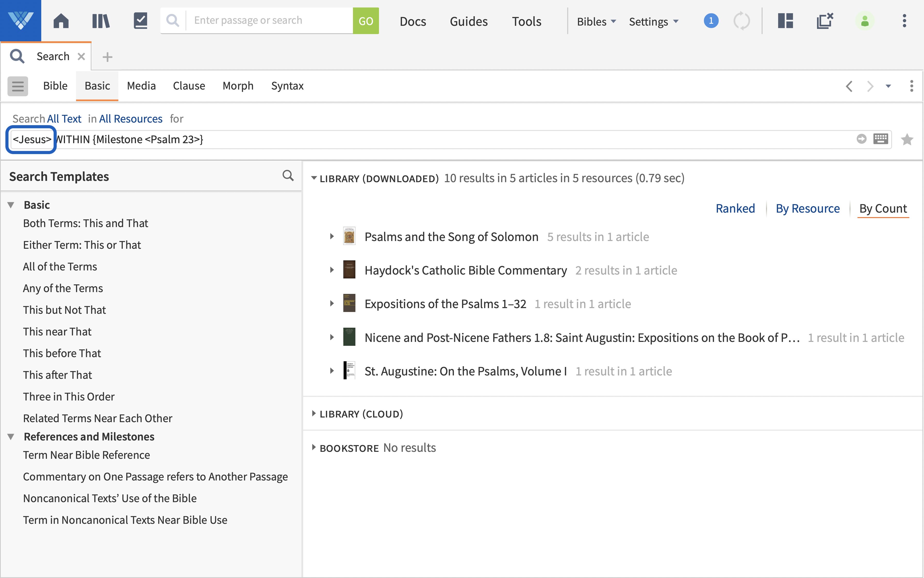This screenshot has width=924, height=578.
Task: Go forward in search history
Action: coord(870,86)
